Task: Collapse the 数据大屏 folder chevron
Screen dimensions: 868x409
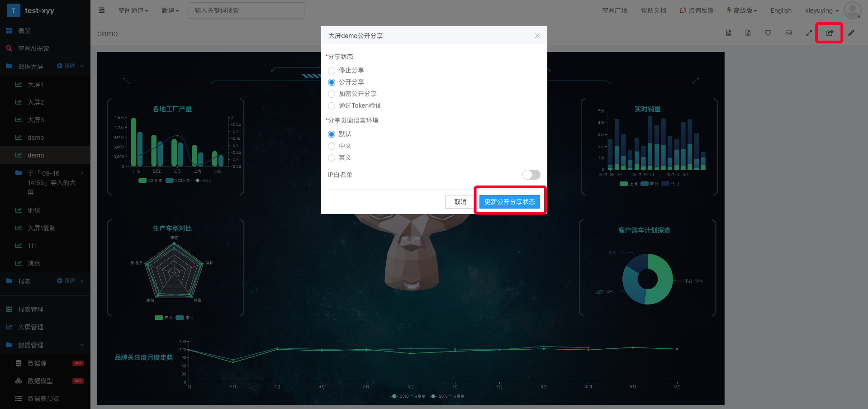Action: point(82,66)
